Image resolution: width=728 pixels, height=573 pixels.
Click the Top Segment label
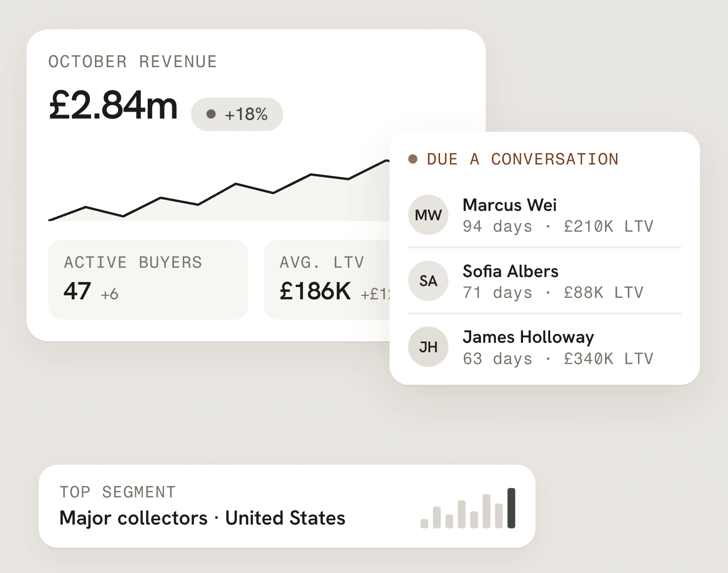[x=118, y=492]
